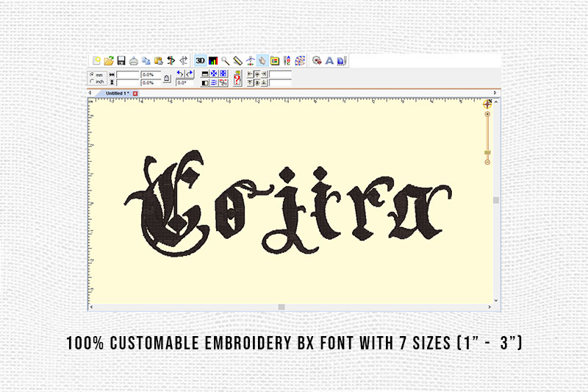Screen dimensions: 588x392
Task: Close the Untitled 1 tab with red X
Action: click(x=135, y=93)
